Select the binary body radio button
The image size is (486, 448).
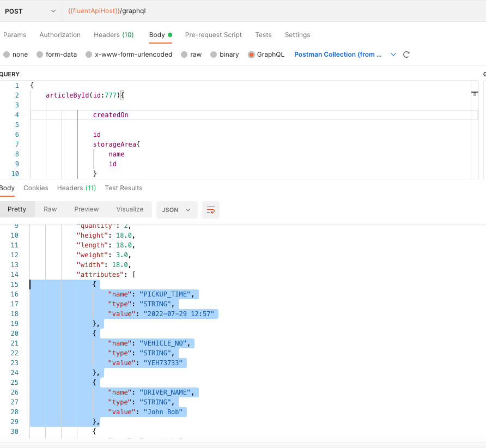[x=214, y=55]
